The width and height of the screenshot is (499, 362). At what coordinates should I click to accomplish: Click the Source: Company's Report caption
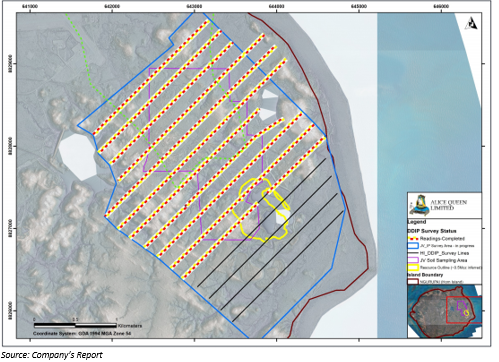[x=52, y=355]
